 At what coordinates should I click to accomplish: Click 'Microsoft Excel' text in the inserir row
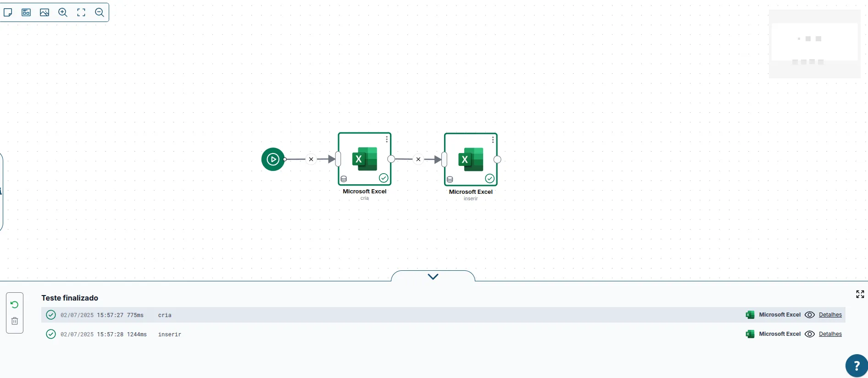pos(780,334)
